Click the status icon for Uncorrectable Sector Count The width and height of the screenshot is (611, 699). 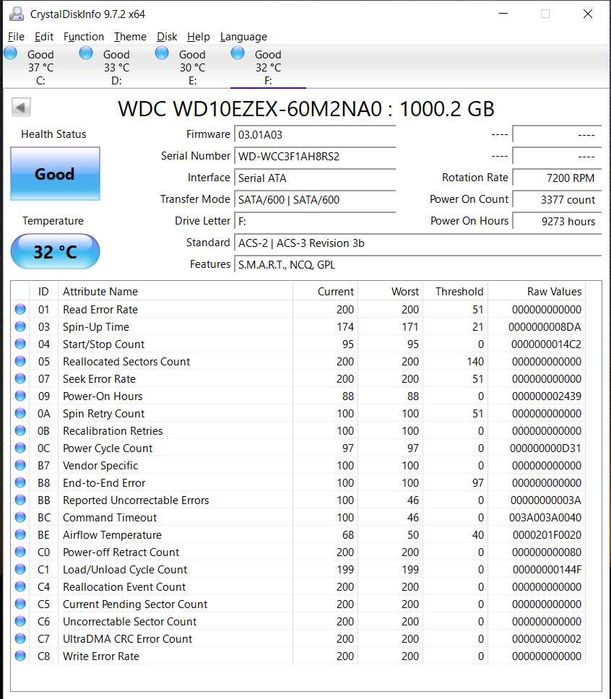[20, 621]
